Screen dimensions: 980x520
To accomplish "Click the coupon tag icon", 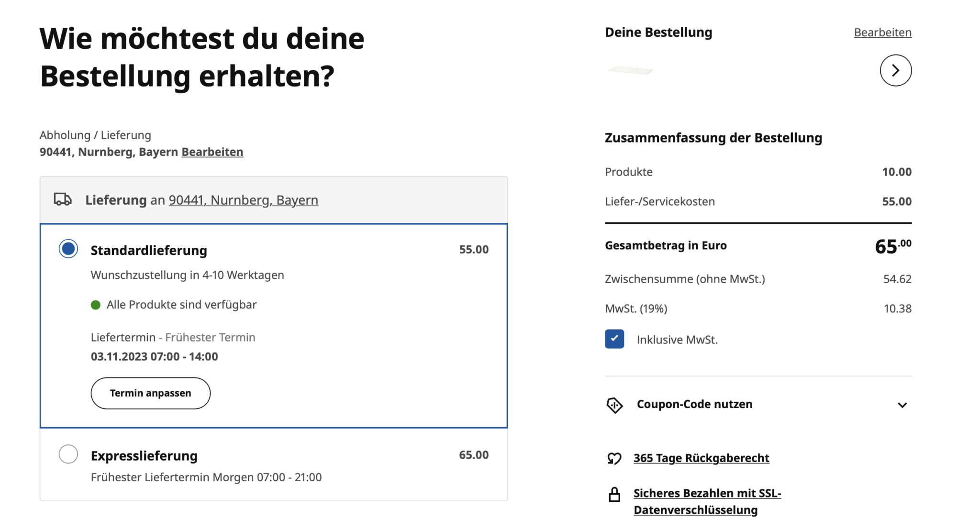I will pos(614,405).
